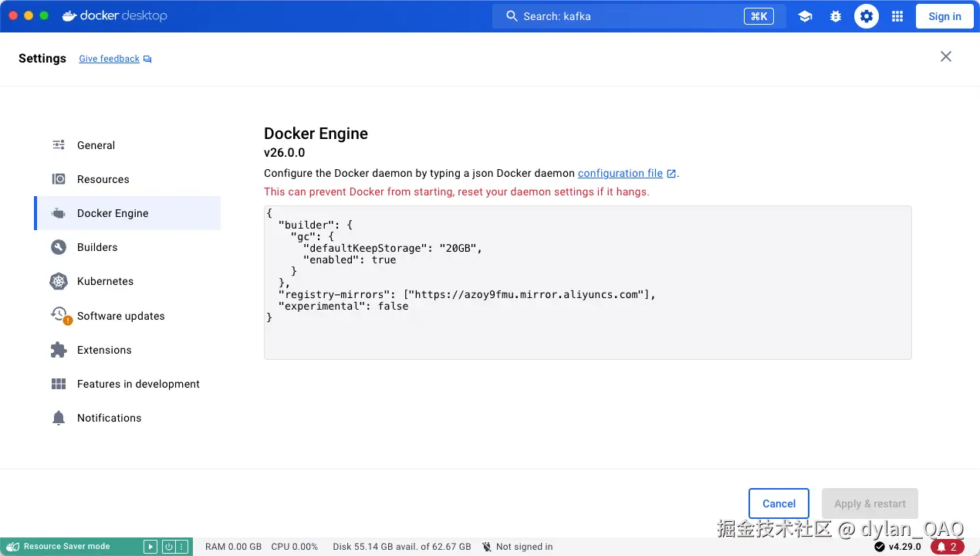Select the Kubernetes settings tab
Screen dimensions: 980x556
pos(127,281)
